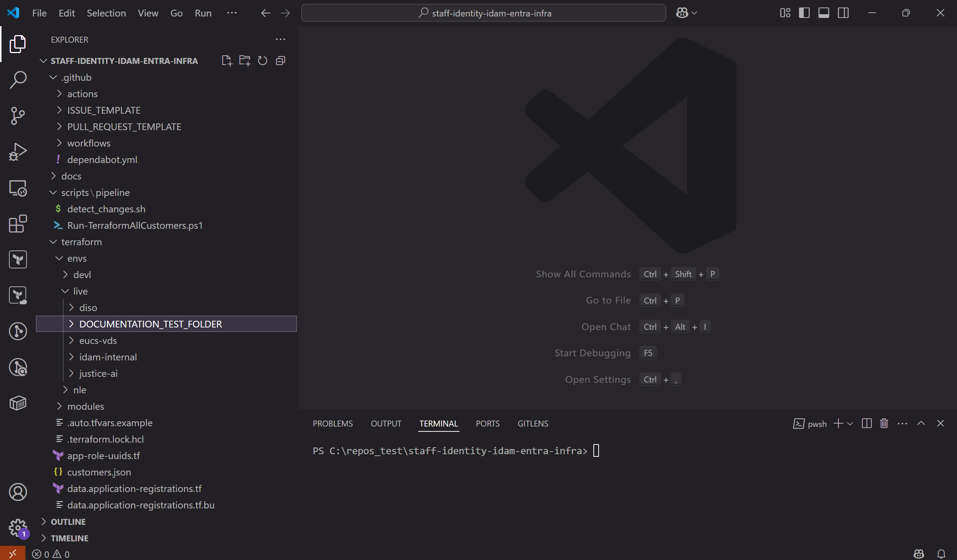Image resolution: width=957 pixels, height=560 pixels.
Task: Click errors and warnings status item
Action: pyautogui.click(x=51, y=554)
